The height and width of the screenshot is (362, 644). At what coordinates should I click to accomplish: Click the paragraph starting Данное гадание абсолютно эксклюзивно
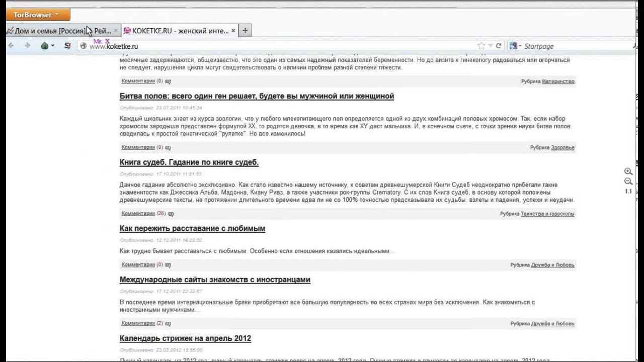(347, 193)
